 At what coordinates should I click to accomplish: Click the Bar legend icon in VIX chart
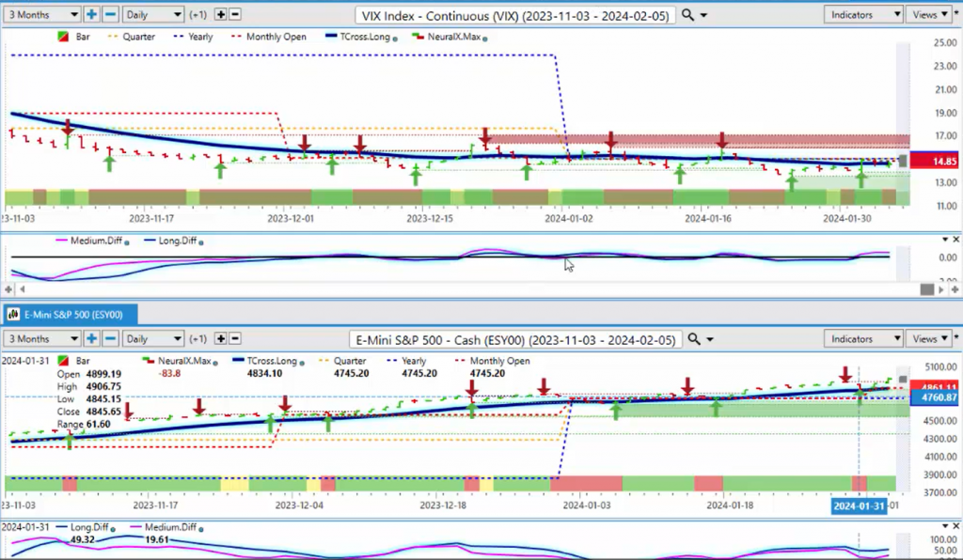63,37
